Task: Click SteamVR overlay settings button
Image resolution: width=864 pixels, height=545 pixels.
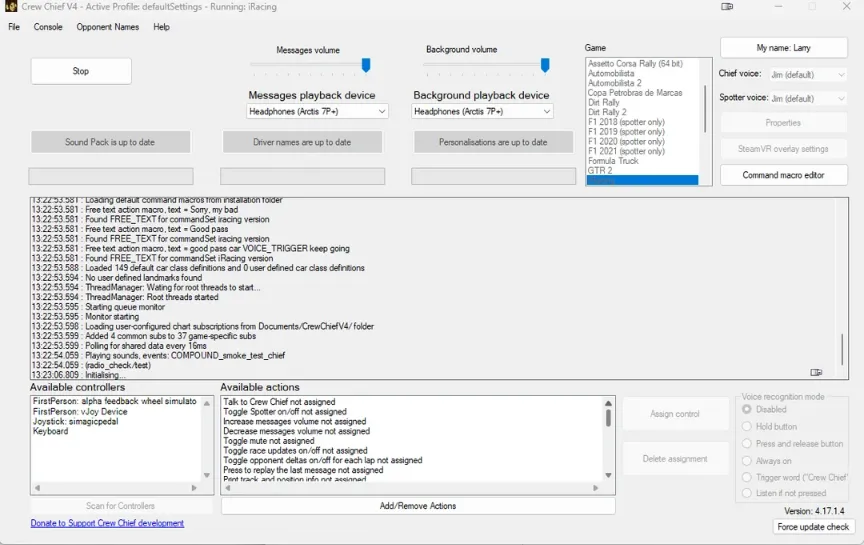Action: (784, 149)
